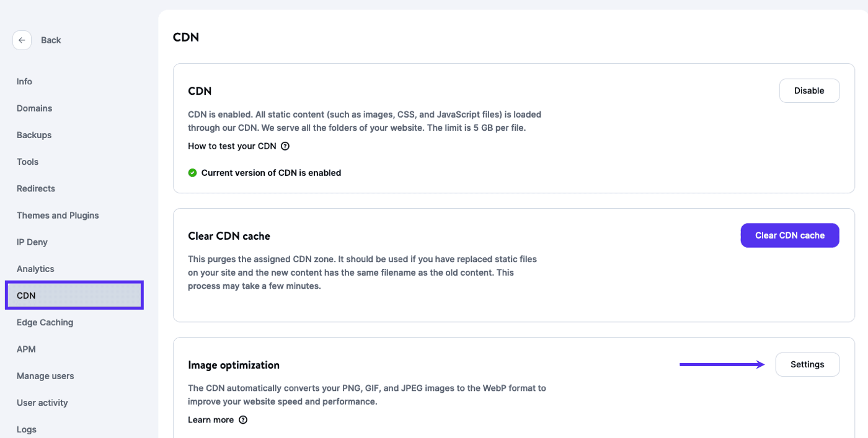This screenshot has width=868, height=438.
Task: Open the User activity section
Action: (x=42, y=402)
